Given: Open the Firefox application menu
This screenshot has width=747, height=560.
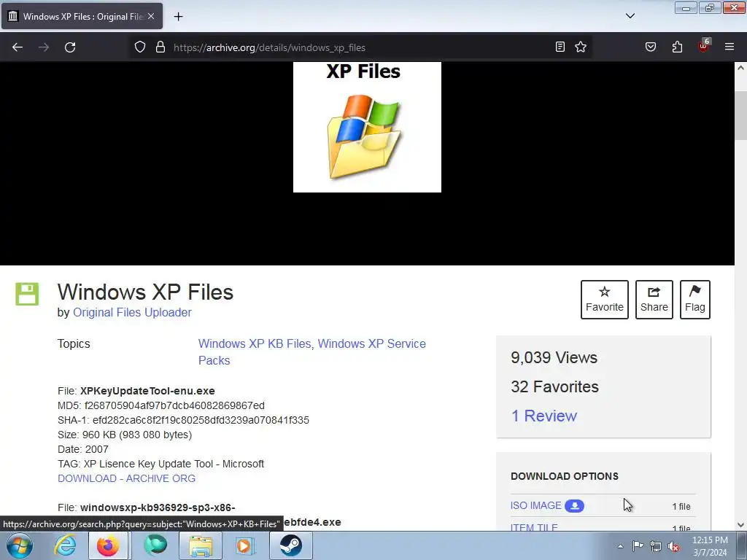Looking at the screenshot, I should [729, 47].
